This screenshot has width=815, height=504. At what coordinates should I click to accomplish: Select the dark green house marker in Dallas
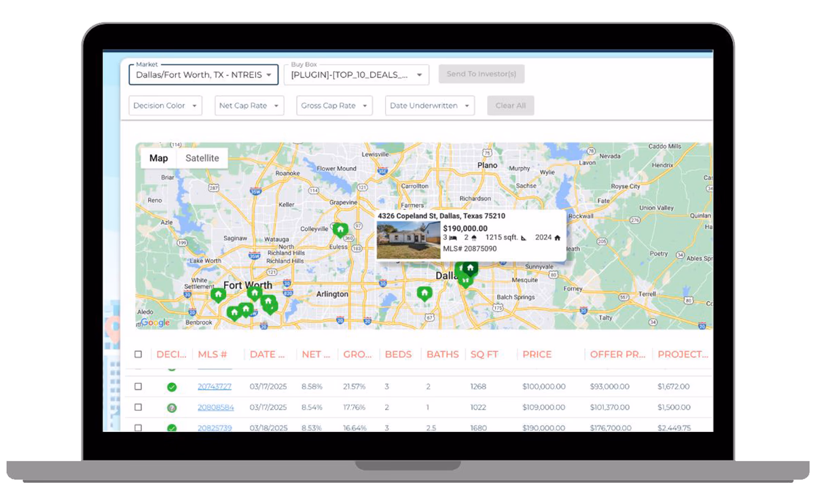[469, 268]
